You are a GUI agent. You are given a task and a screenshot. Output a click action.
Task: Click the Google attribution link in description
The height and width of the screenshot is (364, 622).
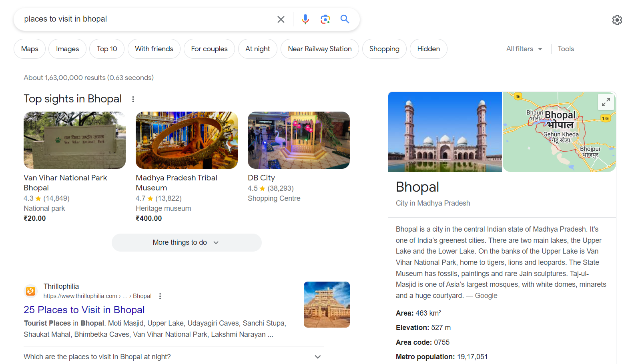pyautogui.click(x=486, y=296)
